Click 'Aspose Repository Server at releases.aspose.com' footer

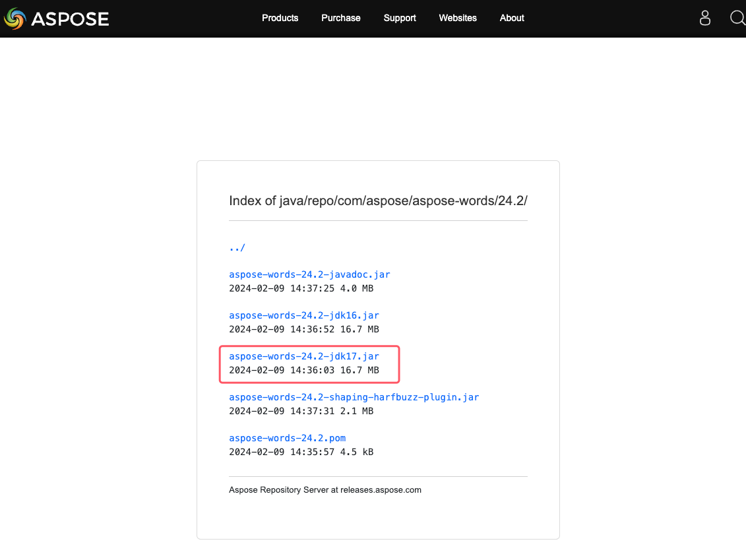pyautogui.click(x=325, y=490)
